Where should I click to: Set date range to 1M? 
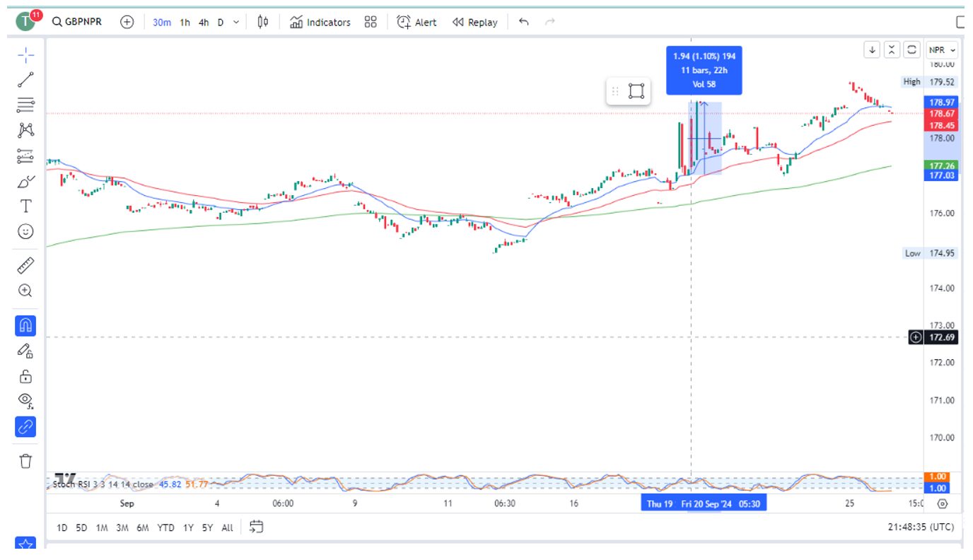pyautogui.click(x=102, y=527)
